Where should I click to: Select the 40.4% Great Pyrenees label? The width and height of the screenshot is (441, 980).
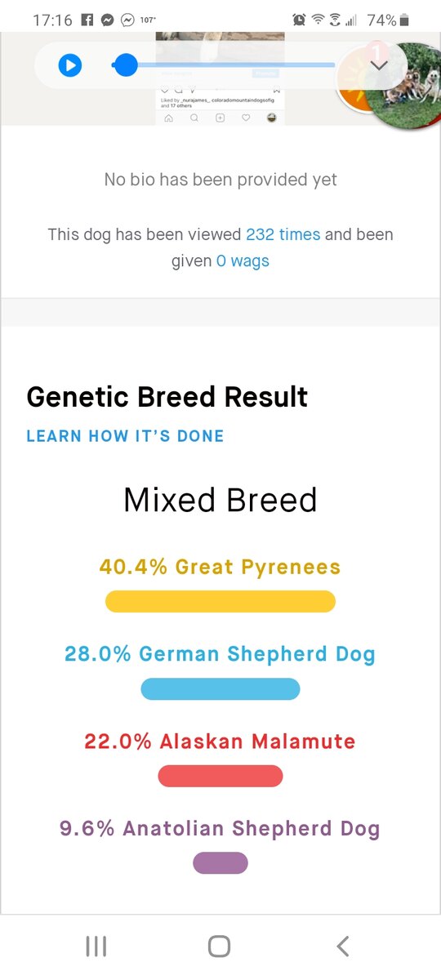pyautogui.click(x=220, y=567)
